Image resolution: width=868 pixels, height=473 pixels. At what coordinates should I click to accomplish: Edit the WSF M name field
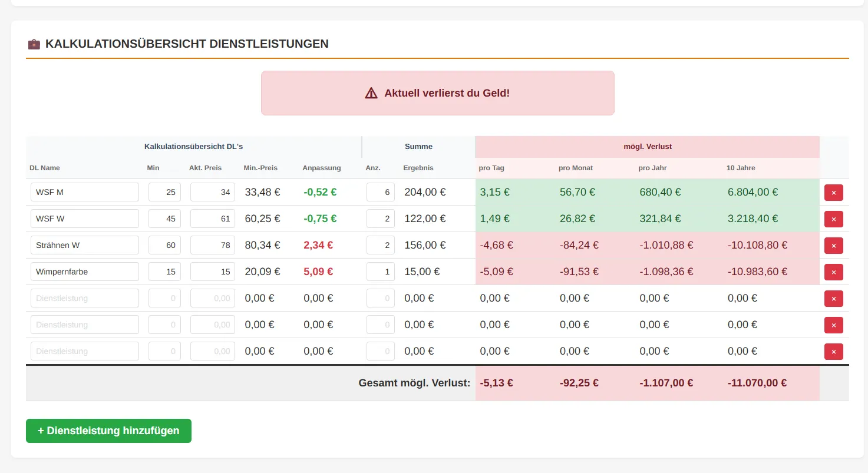click(85, 192)
